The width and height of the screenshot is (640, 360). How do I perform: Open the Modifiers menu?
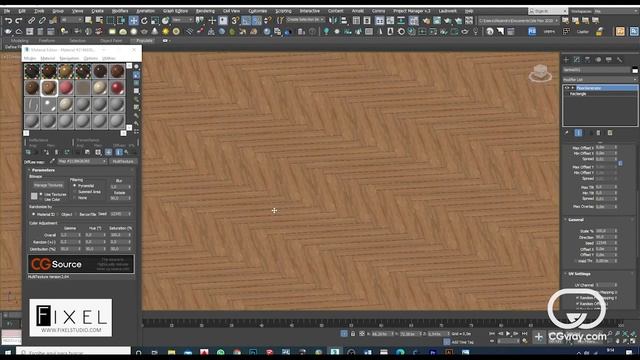click(120, 11)
